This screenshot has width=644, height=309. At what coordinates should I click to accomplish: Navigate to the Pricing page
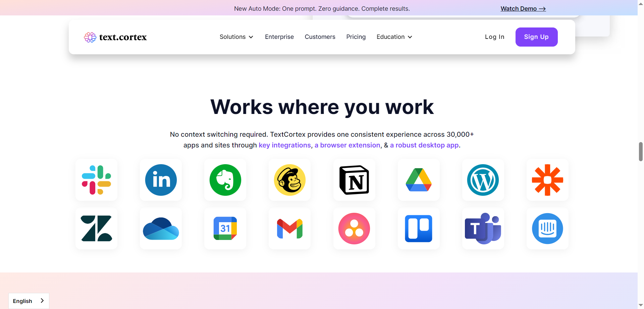tap(356, 37)
